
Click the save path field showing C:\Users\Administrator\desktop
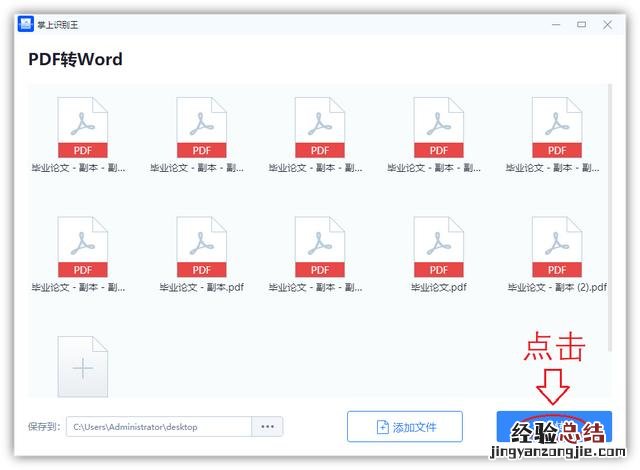tap(158, 427)
